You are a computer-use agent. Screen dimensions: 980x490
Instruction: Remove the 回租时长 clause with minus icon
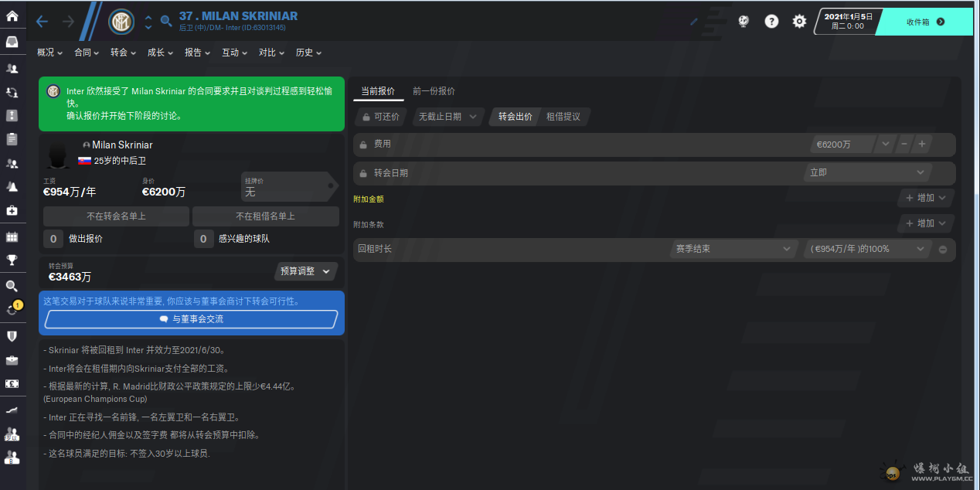943,250
